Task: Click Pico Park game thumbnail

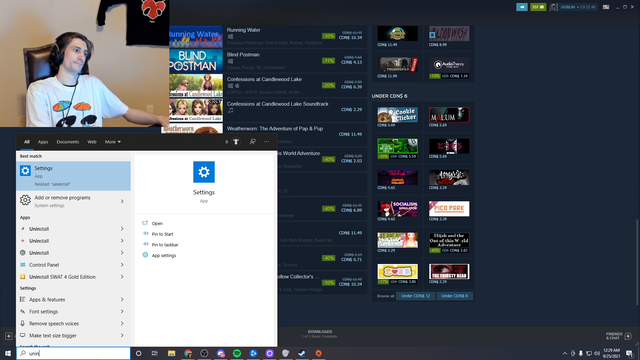Action: click(x=449, y=209)
